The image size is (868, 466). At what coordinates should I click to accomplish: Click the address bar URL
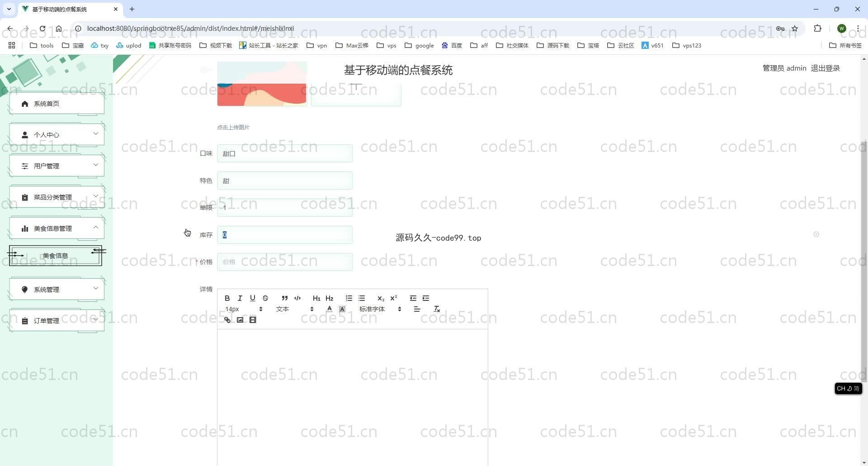point(190,29)
